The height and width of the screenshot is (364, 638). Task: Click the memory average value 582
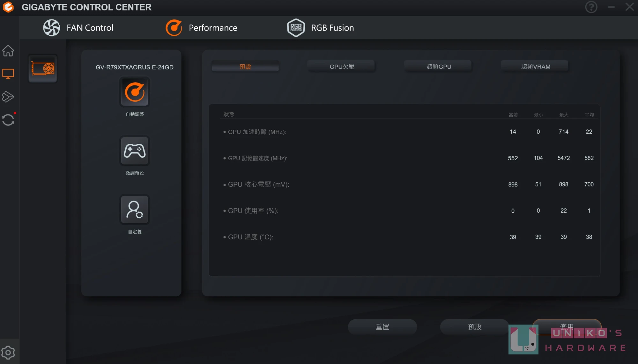[589, 158]
